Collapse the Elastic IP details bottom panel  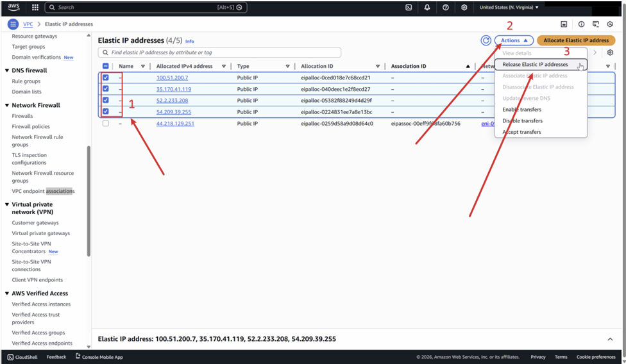(x=609, y=339)
